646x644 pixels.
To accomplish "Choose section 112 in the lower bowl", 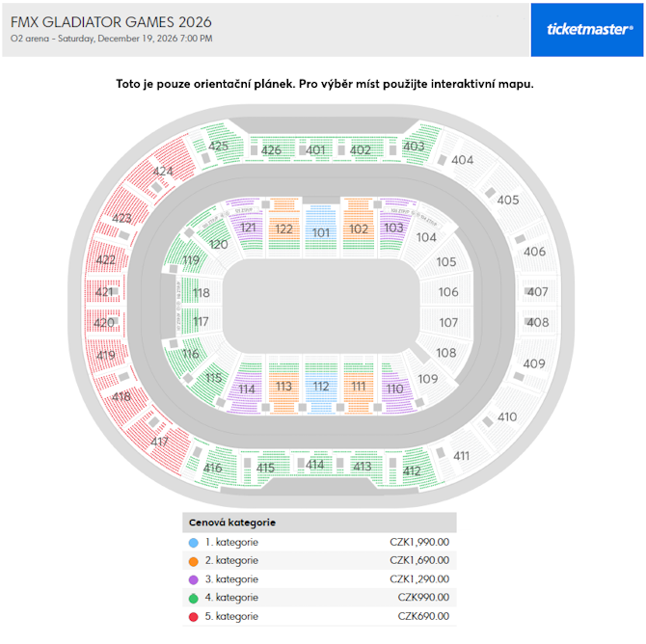I will (321, 386).
